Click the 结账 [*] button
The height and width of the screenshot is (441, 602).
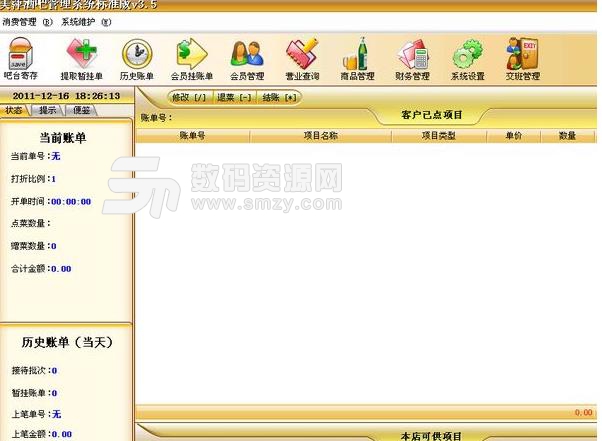[280, 97]
